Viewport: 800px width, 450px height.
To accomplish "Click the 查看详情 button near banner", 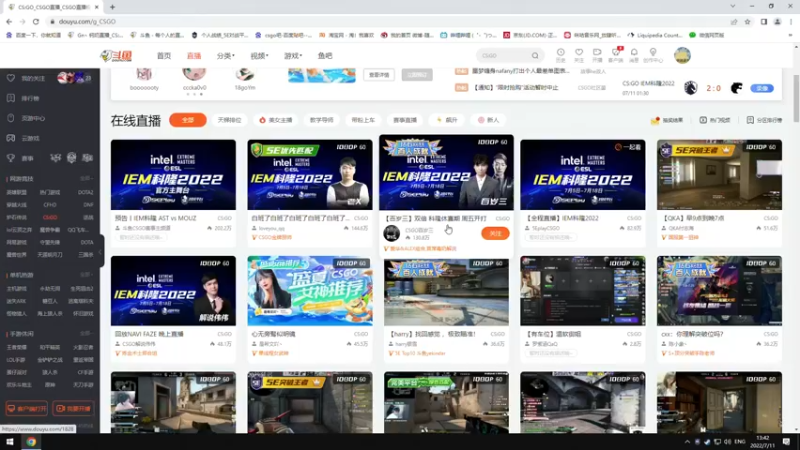I will coord(379,75).
